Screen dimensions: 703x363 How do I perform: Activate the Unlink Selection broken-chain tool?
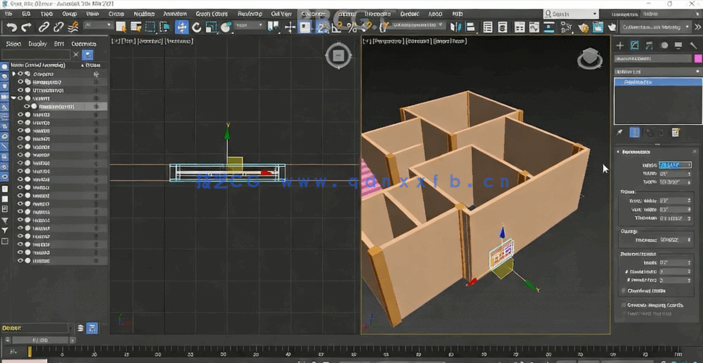pyautogui.click(x=58, y=27)
